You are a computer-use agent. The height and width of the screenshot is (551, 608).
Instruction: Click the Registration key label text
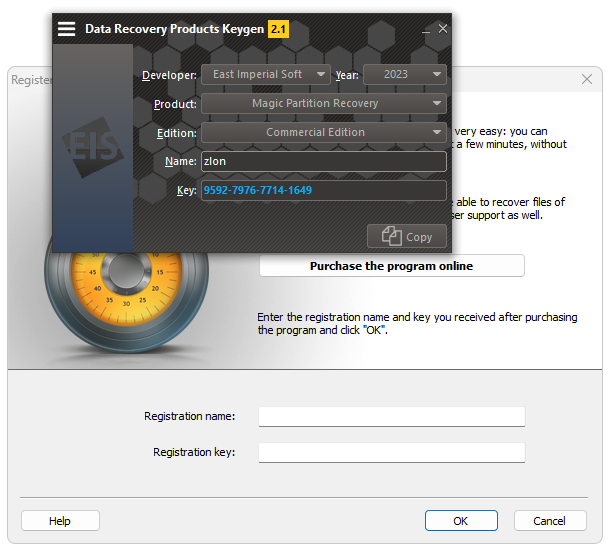click(x=194, y=453)
